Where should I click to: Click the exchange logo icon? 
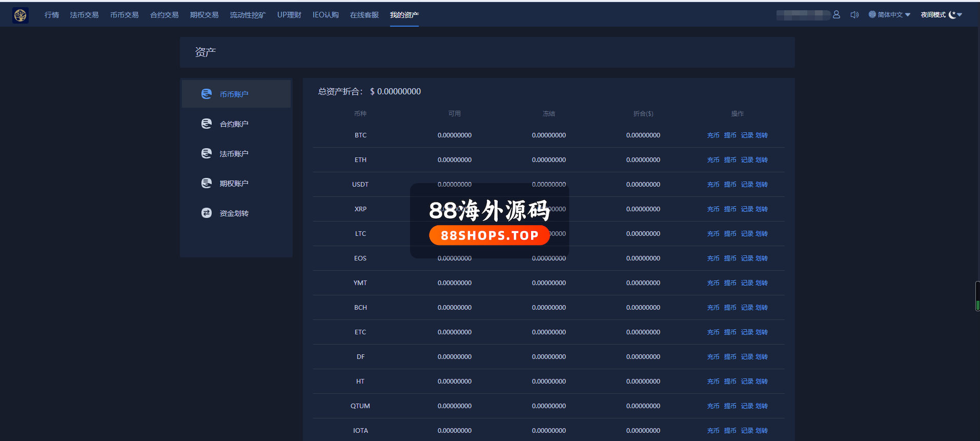click(21, 15)
